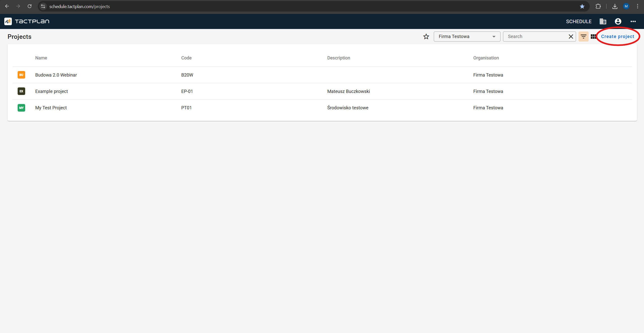The height and width of the screenshot is (333, 644).
Task: Reload the page with refresh icon
Action: 29,6
